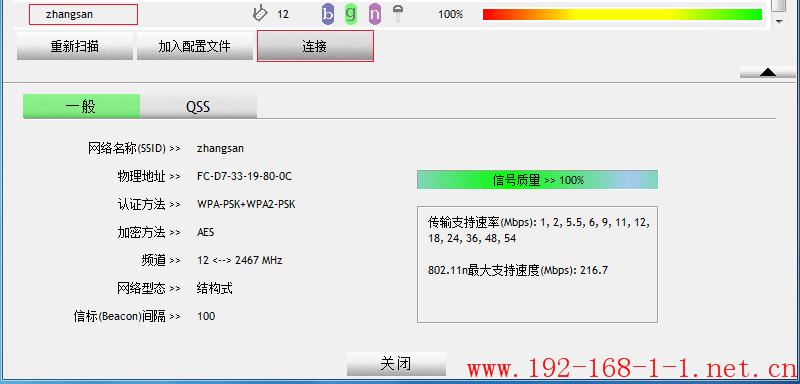
Task: Click scrollbar down arrow of network list
Action: pyautogui.click(x=779, y=21)
